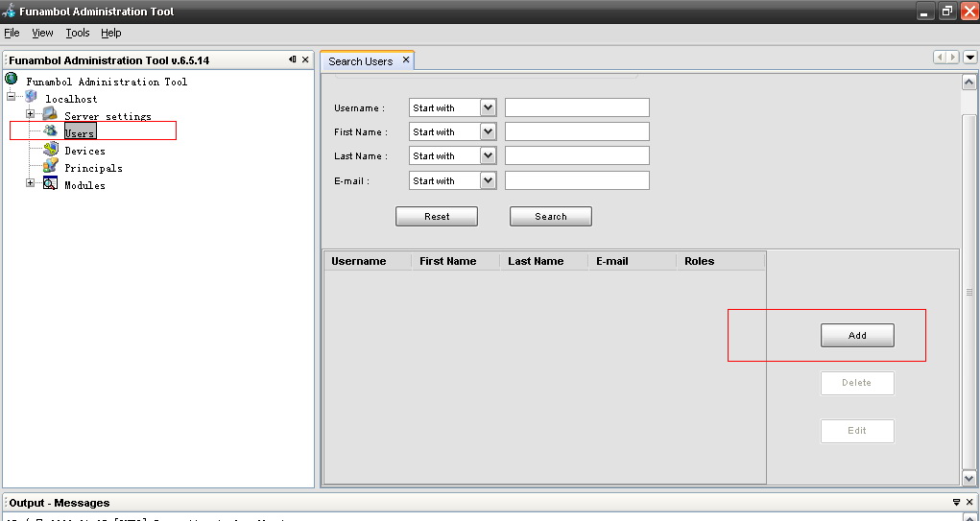980x521 pixels.
Task: Expand the Modules tree node
Action: click(30, 183)
